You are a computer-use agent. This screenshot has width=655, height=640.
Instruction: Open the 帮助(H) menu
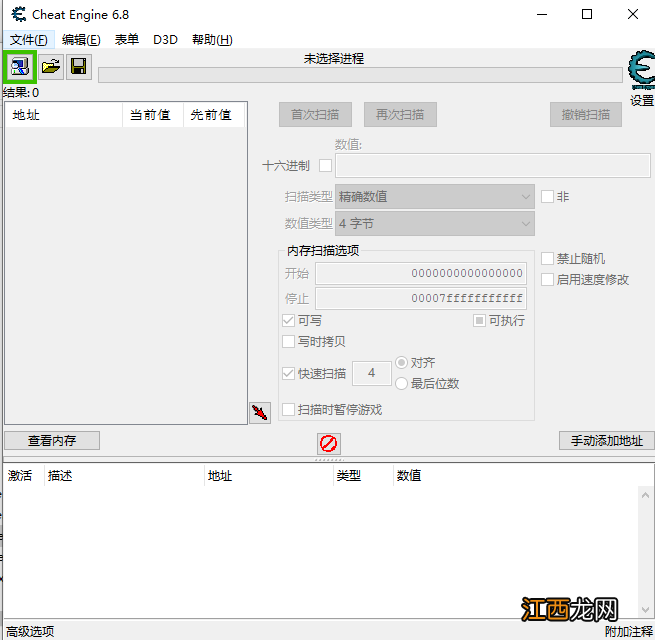(212, 40)
